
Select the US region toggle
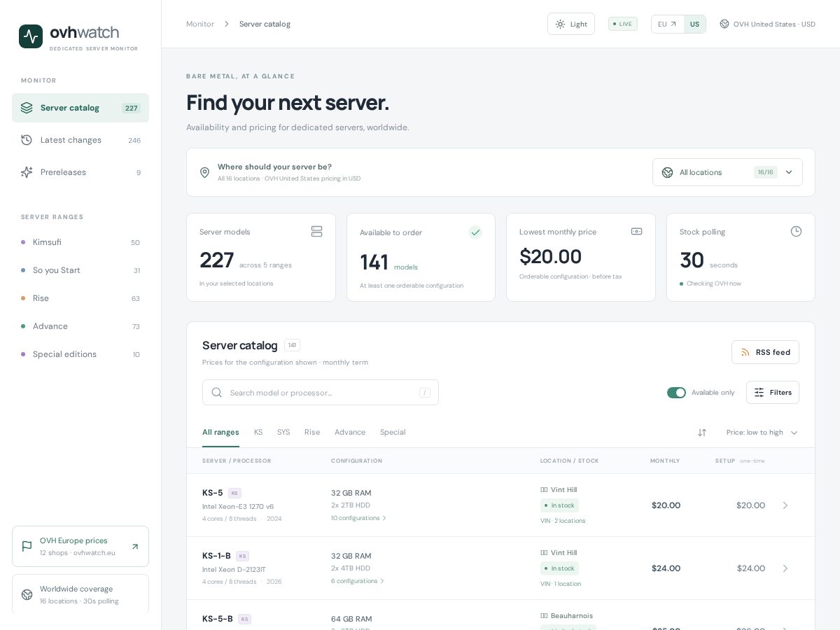click(x=694, y=24)
